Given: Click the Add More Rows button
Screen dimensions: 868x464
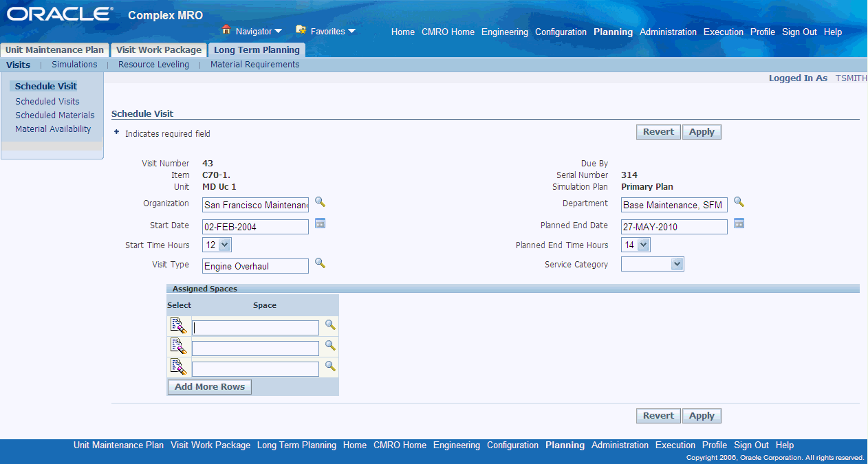Looking at the screenshot, I should (x=210, y=387).
